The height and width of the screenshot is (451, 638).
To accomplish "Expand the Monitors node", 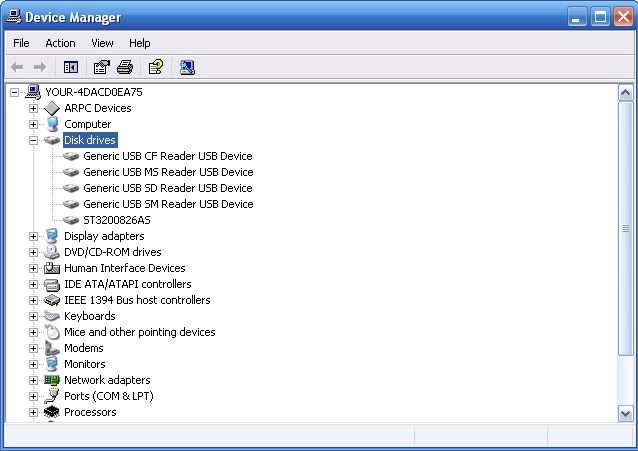I will 33,364.
